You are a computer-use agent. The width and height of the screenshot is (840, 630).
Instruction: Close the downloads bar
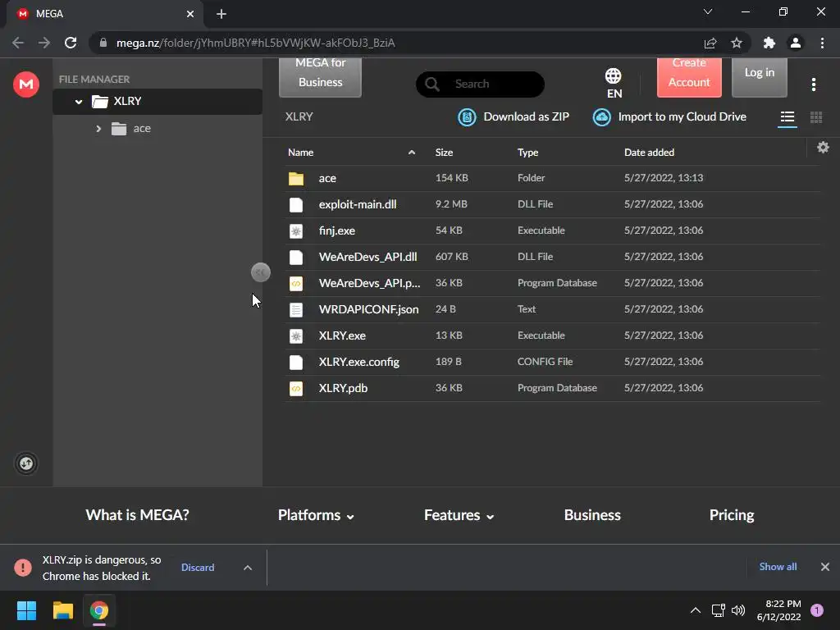pos(825,567)
